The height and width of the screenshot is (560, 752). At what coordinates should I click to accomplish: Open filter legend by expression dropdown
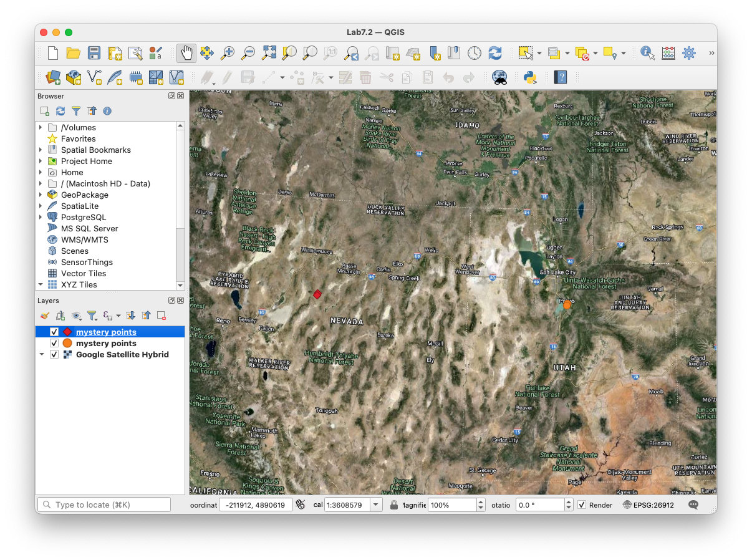click(x=118, y=316)
